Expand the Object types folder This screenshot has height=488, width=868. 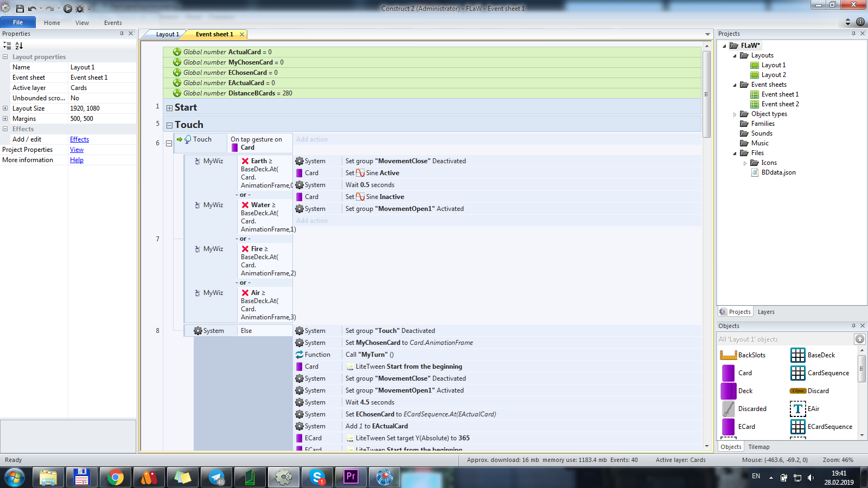(x=735, y=114)
